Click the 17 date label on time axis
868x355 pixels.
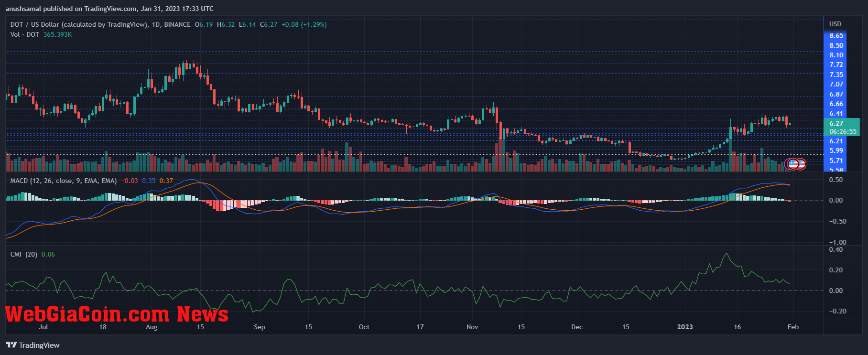click(420, 327)
